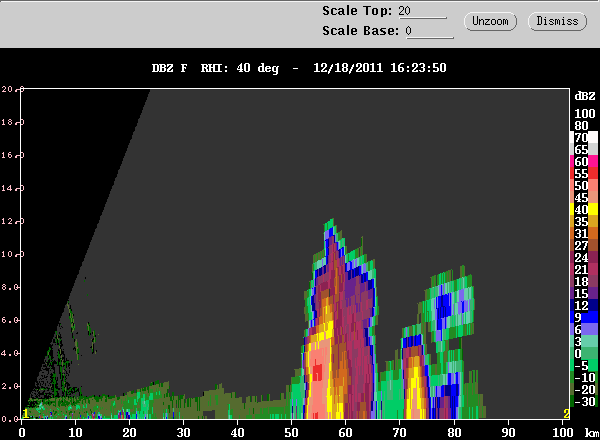
Task: Click the 100 km tick label
Action: pyautogui.click(x=562, y=433)
